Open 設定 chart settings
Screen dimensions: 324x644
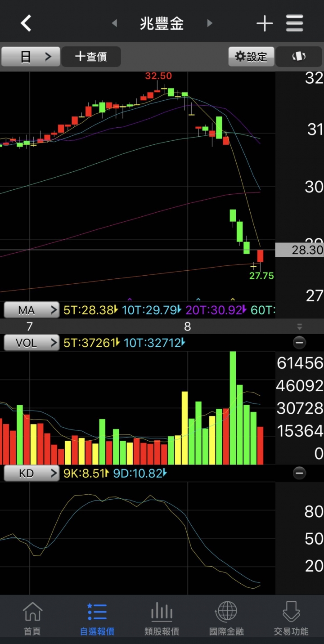click(x=252, y=57)
